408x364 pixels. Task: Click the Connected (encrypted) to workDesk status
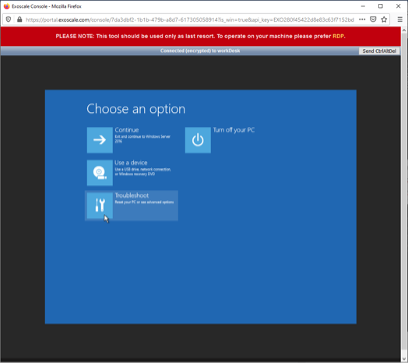tap(200, 51)
